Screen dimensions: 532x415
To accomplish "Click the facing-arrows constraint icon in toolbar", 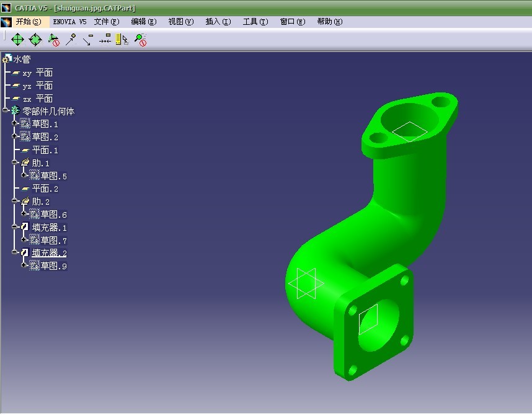I will tap(105, 40).
